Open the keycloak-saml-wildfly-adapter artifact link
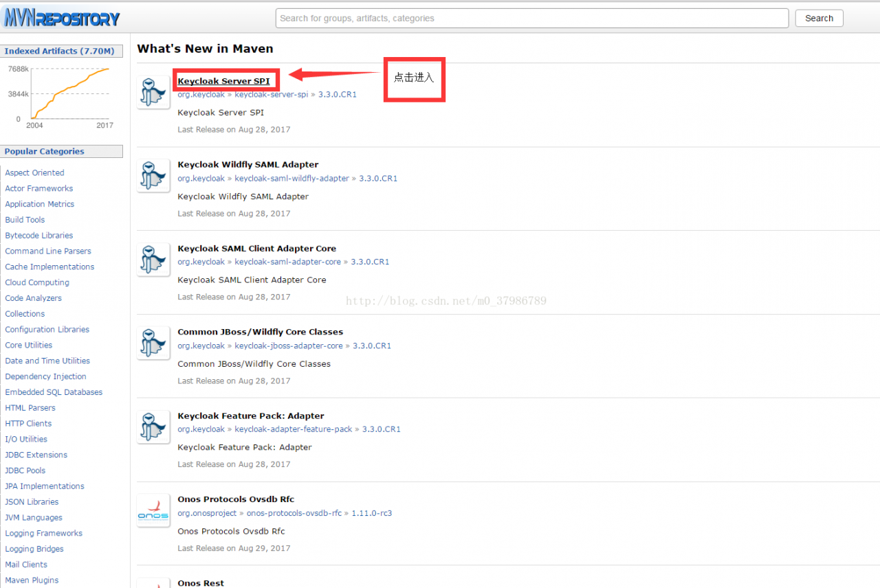 [292, 178]
